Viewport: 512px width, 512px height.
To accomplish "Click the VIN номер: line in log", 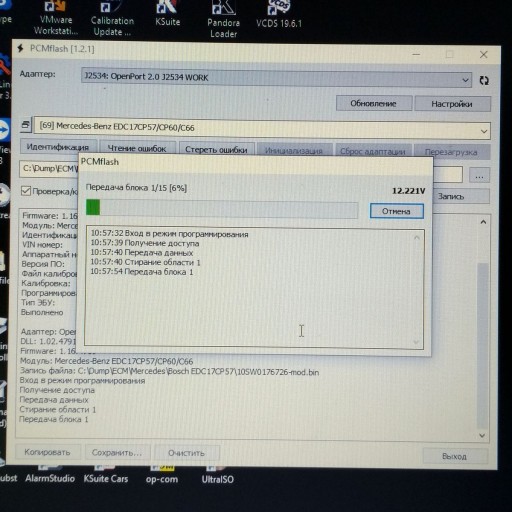I will point(42,245).
